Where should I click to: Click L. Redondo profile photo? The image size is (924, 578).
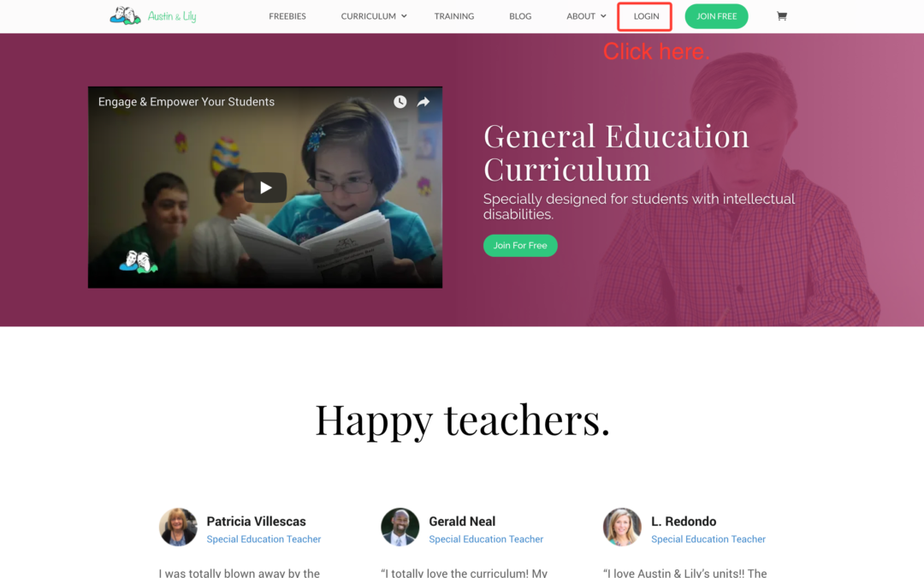pyautogui.click(x=622, y=527)
